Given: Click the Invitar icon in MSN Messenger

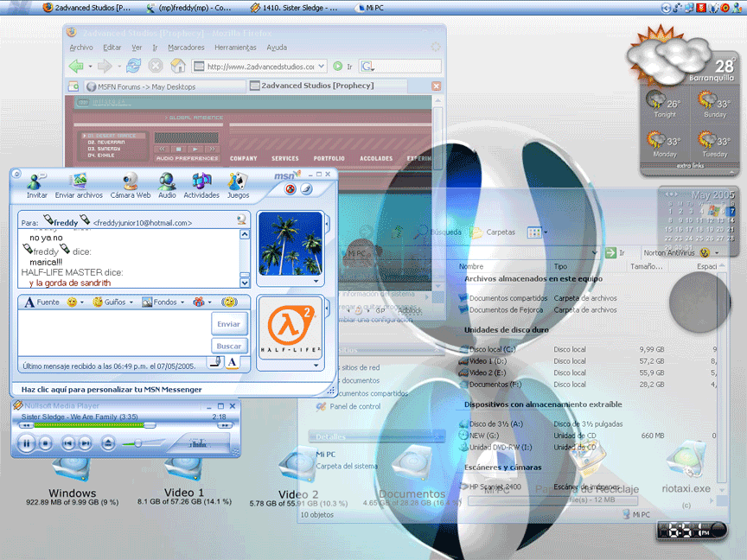Looking at the screenshot, I should click(36, 186).
